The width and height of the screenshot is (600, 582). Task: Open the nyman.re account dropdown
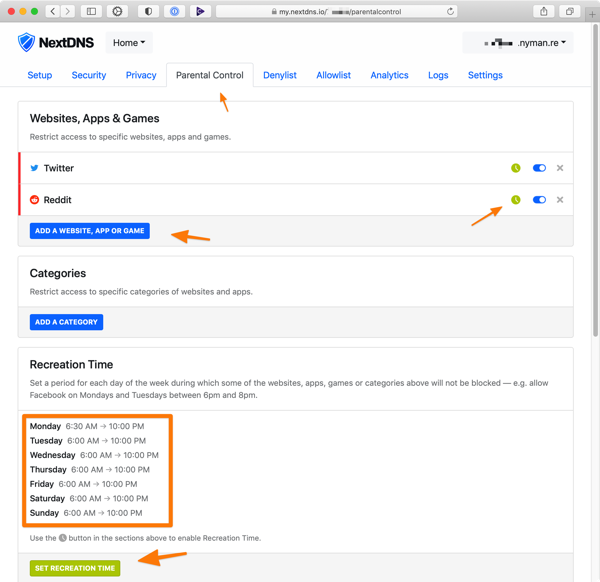(518, 42)
